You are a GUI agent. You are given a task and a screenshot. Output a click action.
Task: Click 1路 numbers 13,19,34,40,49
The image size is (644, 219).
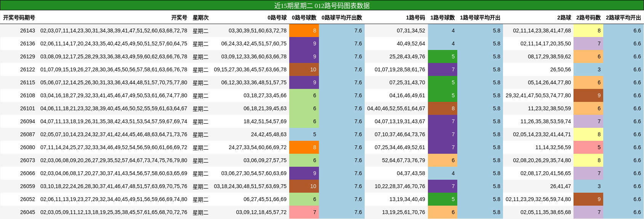407,199
